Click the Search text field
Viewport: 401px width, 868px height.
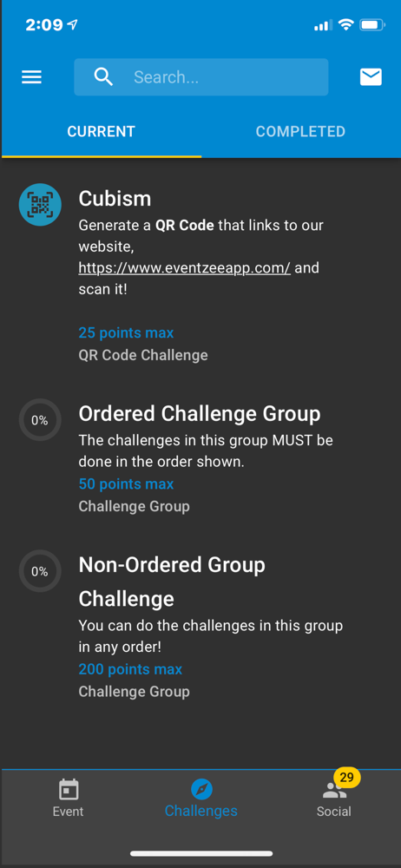click(x=201, y=77)
